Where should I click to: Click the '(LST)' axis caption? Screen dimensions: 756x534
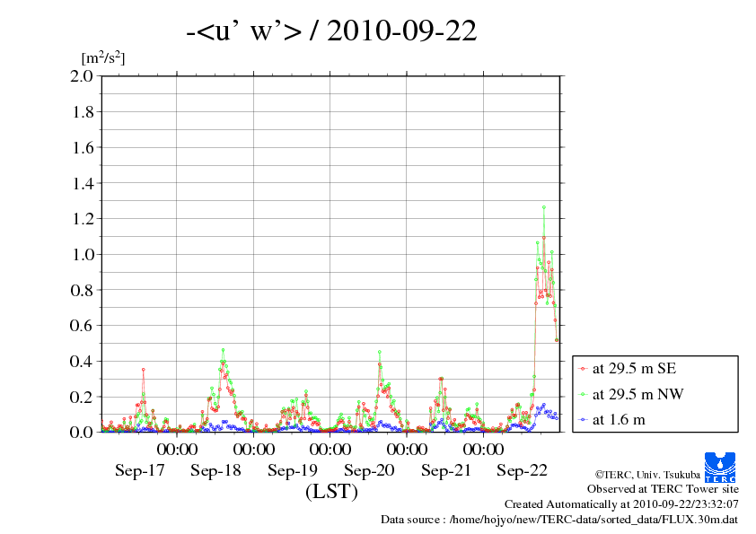pos(331,492)
